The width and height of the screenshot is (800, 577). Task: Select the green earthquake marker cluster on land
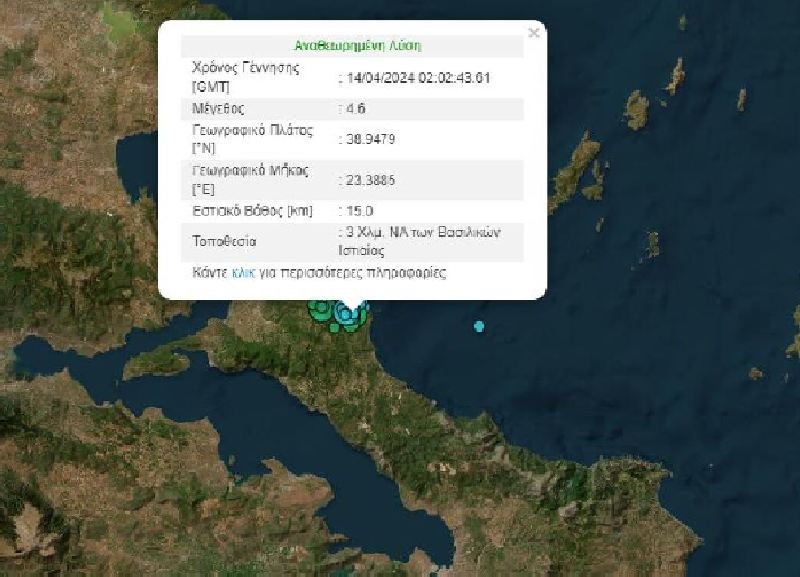click(321, 310)
